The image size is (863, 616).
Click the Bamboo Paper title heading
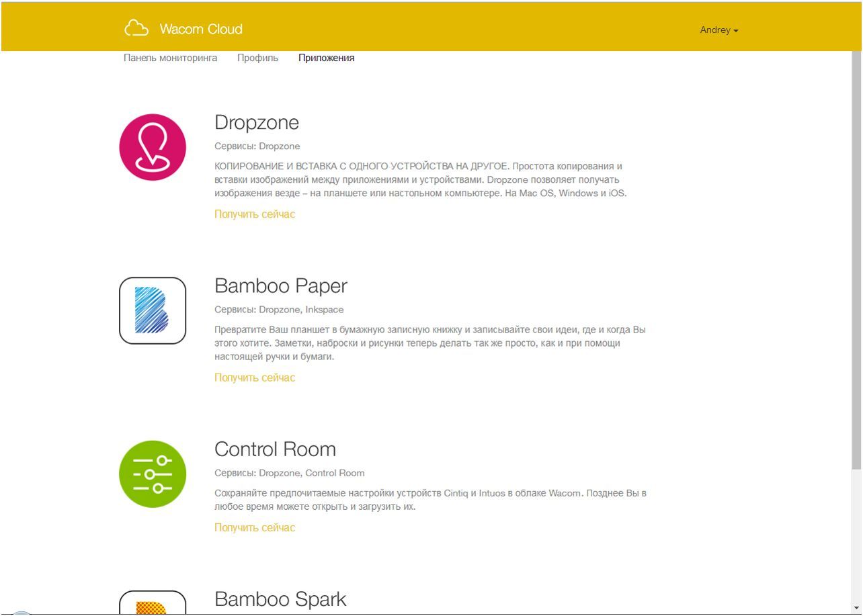click(x=281, y=285)
